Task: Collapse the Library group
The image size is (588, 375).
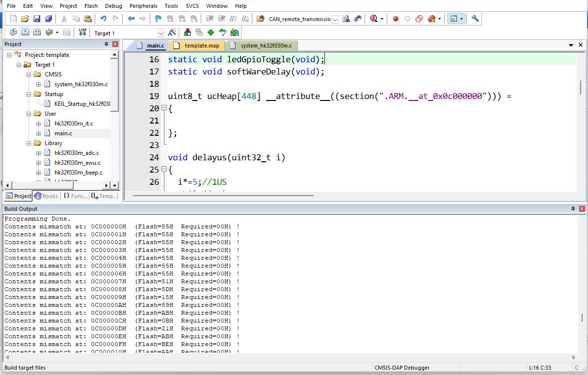Action: [28, 143]
